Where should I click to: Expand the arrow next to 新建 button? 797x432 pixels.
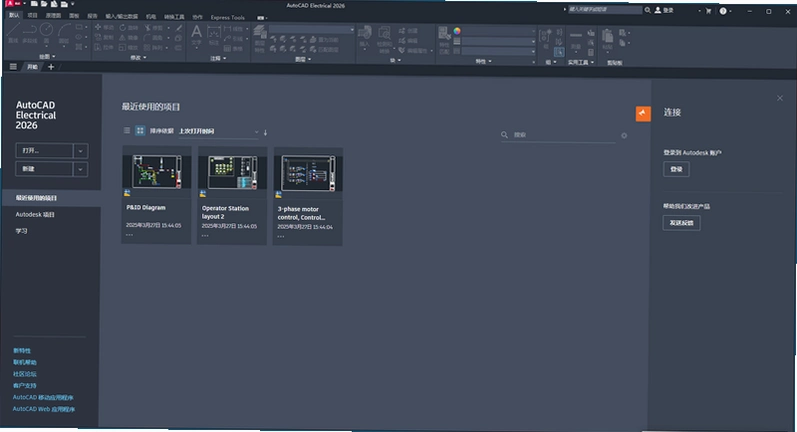(x=80, y=169)
